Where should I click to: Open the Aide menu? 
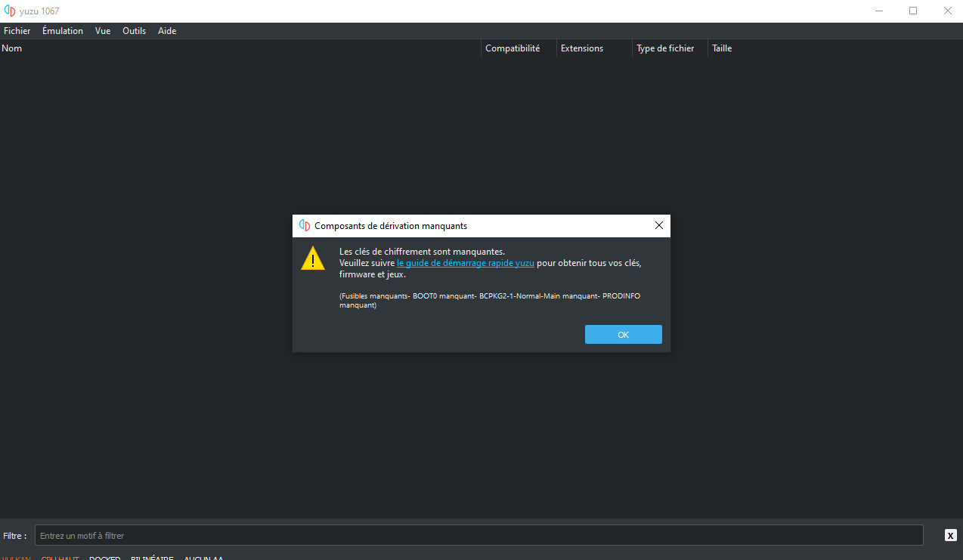(x=167, y=31)
